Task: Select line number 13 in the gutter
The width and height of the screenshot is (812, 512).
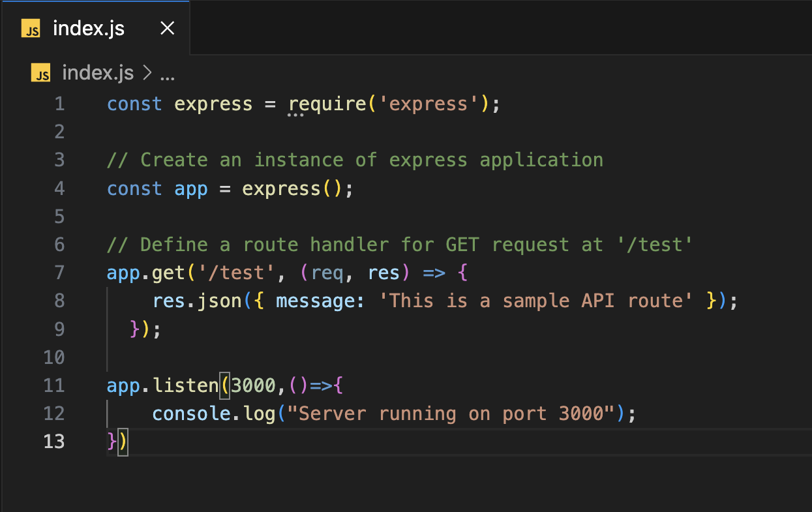Action: [54, 442]
